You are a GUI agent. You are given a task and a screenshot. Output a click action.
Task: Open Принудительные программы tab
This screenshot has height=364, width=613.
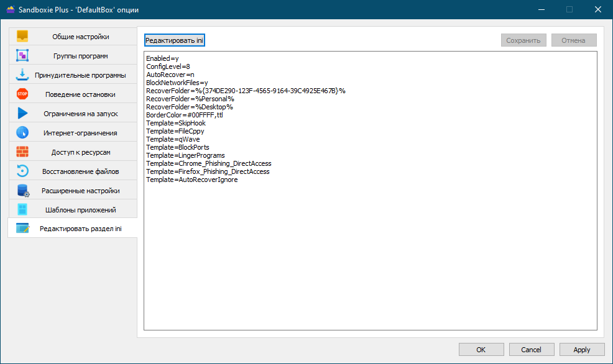point(73,75)
